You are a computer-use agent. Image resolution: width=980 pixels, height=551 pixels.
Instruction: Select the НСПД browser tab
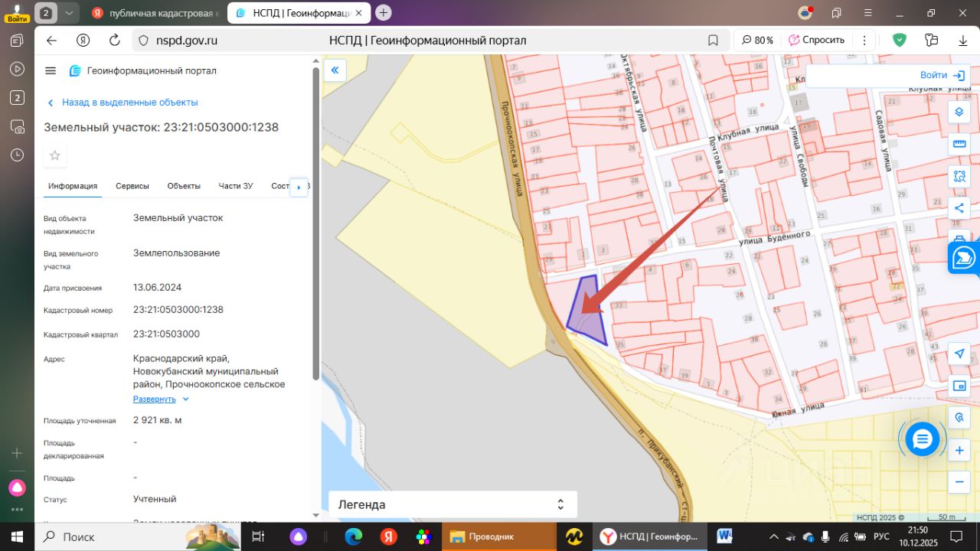[299, 13]
